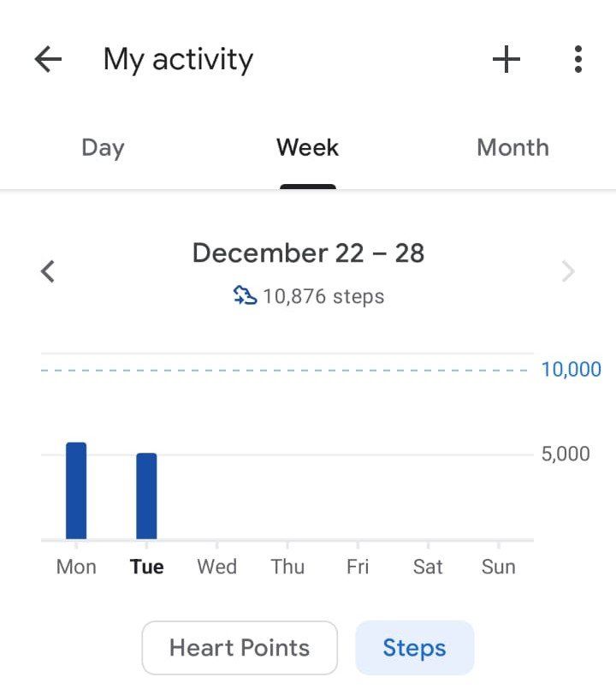Screen dimensions: 616x689
Task: Click the December 22 – 28 date range
Action: pos(308,253)
